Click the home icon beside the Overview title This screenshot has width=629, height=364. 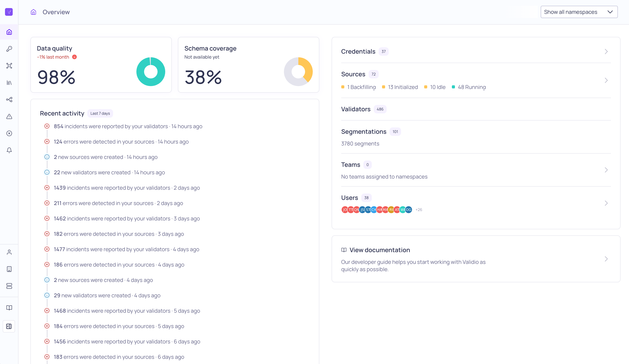(x=33, y=12)
